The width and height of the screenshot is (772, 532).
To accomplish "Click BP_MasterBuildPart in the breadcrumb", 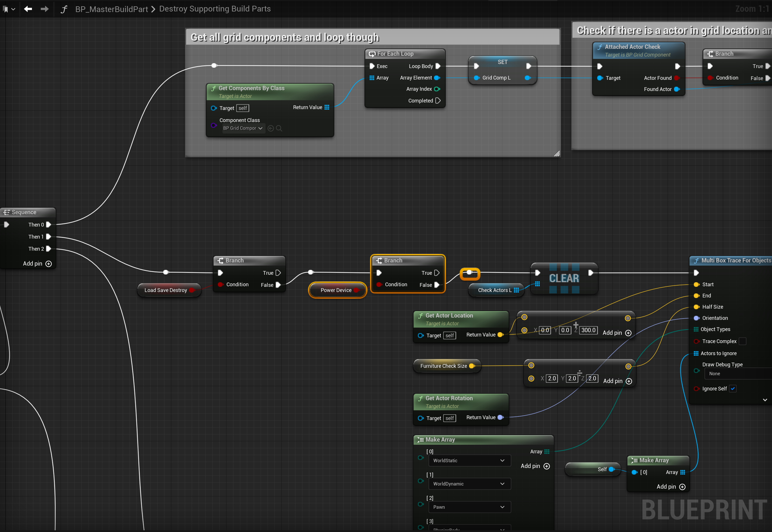I will 112,9.
